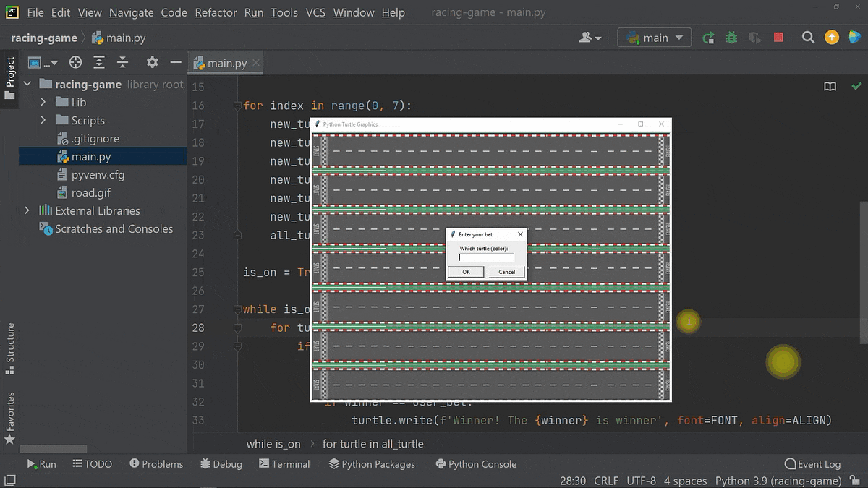Open the Problems tool window
The height and width of the screenshot is (488, 868).
point(156,464)
